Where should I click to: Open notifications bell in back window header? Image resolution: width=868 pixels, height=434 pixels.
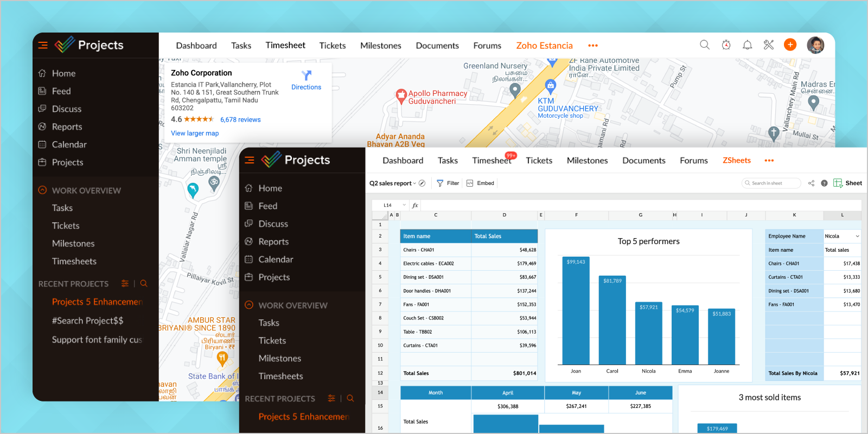point(747,45)
